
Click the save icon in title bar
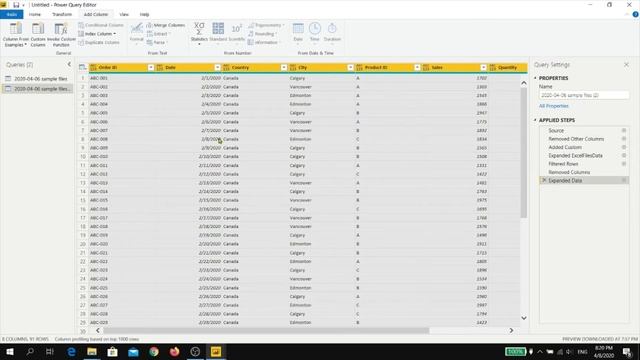[16, 5]
